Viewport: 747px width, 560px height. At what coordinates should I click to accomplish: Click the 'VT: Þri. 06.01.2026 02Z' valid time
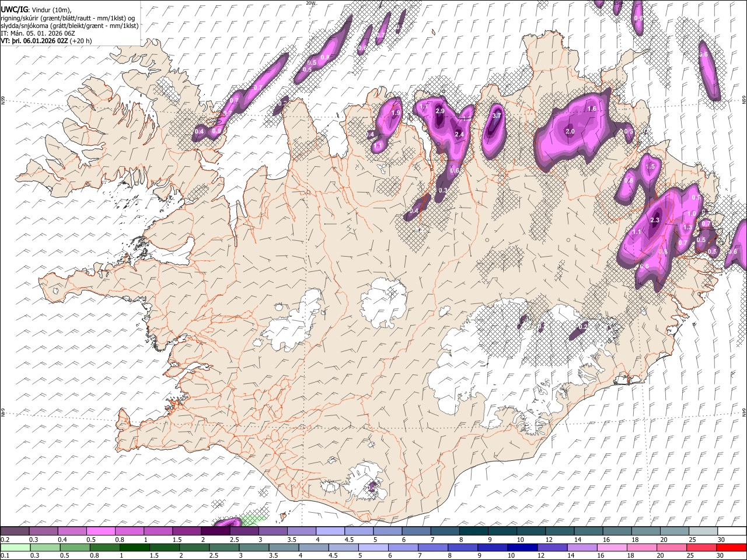point(34,41)
